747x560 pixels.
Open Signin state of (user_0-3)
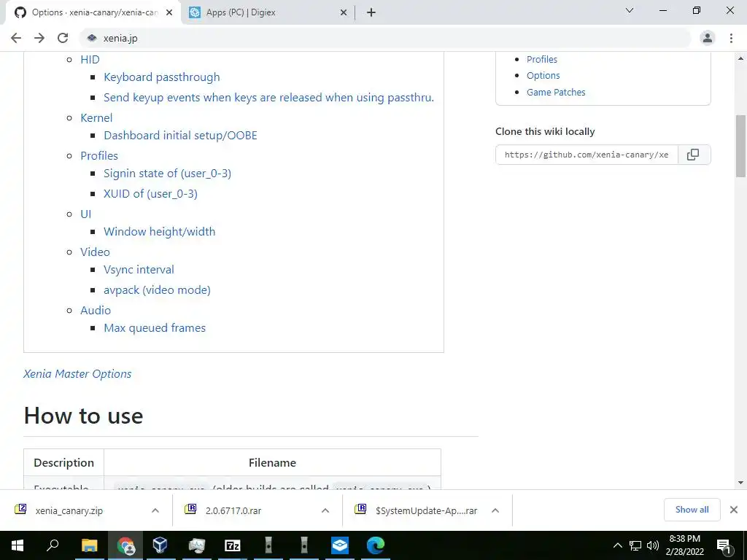[167, 174]
